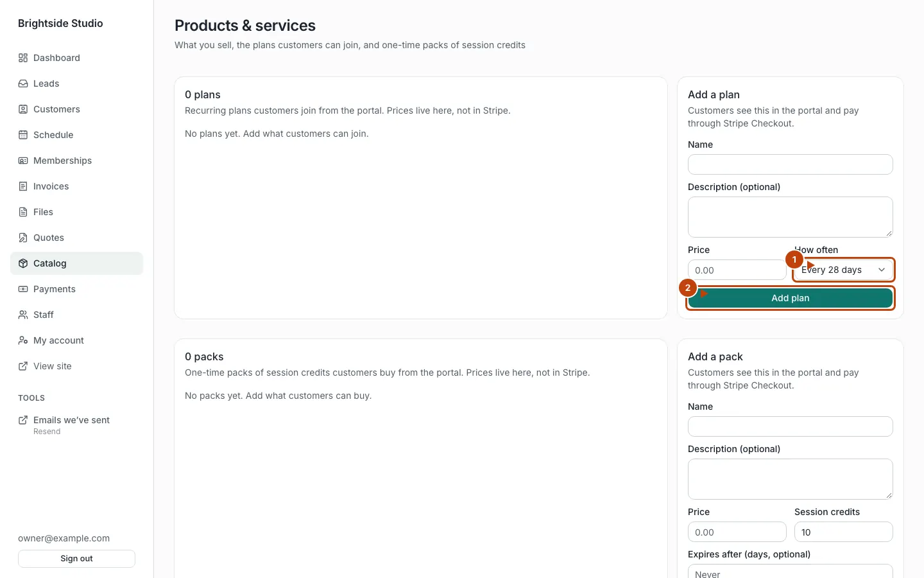Screen dimensions: 924x578
Task: Click the Dashboard grid icon
Action: (x=23, y=58)
